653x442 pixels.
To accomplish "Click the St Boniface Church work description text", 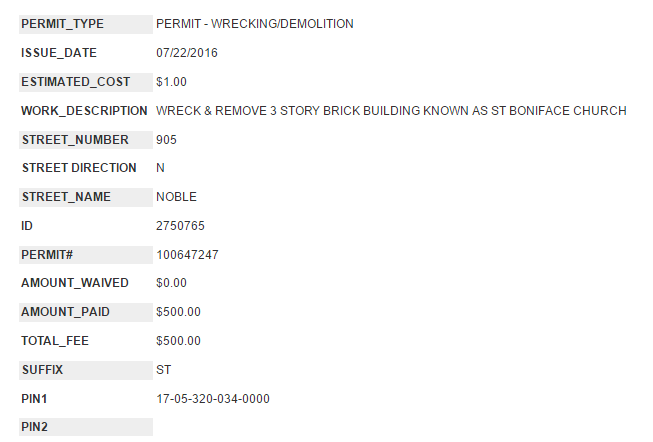I will pos(391,110).
